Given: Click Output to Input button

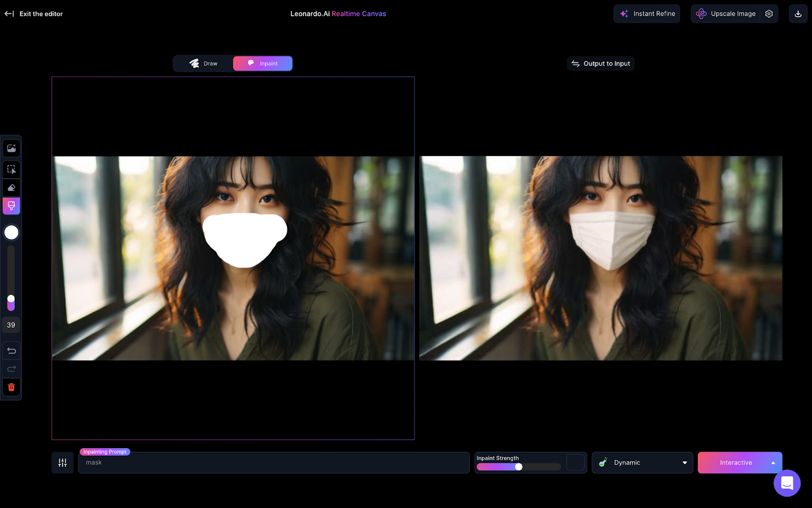Looking at the screenshot, I should click(601, 63).
